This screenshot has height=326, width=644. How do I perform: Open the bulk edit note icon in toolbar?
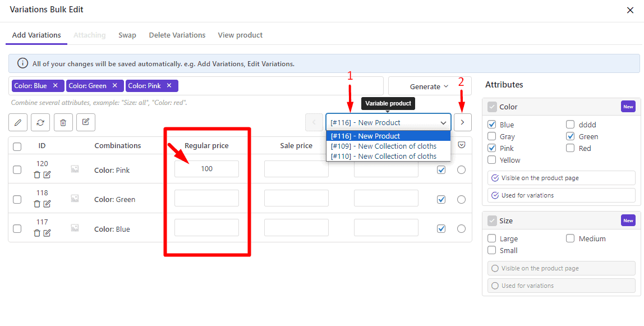pos(85,122)
